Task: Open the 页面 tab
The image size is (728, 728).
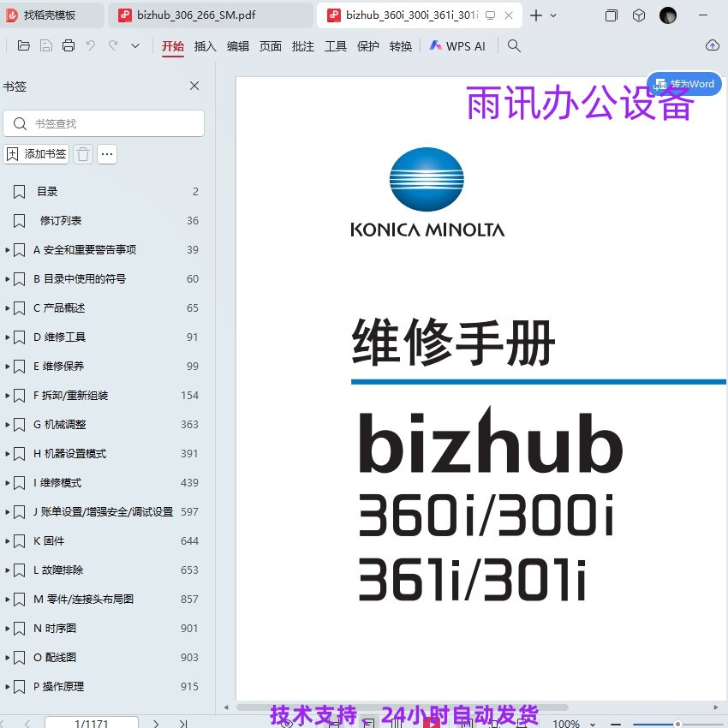Action: pos(270,46)
